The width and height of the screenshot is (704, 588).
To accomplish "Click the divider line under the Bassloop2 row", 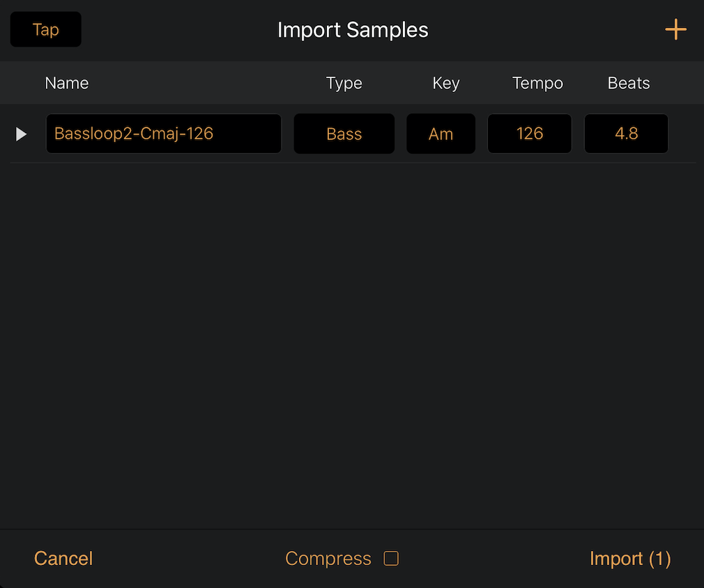I will pos(353,163).
